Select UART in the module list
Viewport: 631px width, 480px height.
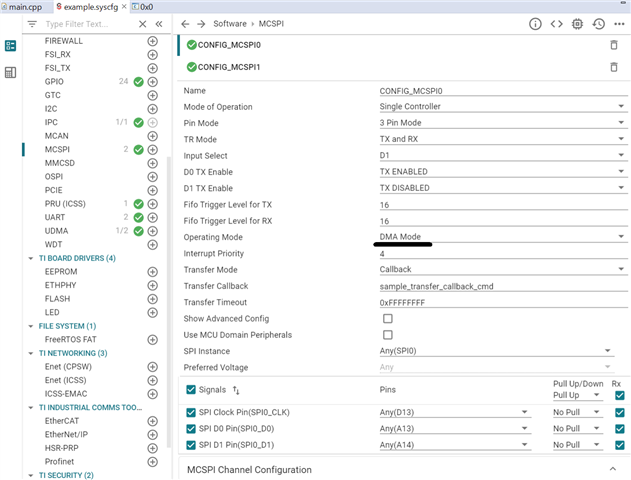pos(56,217)
